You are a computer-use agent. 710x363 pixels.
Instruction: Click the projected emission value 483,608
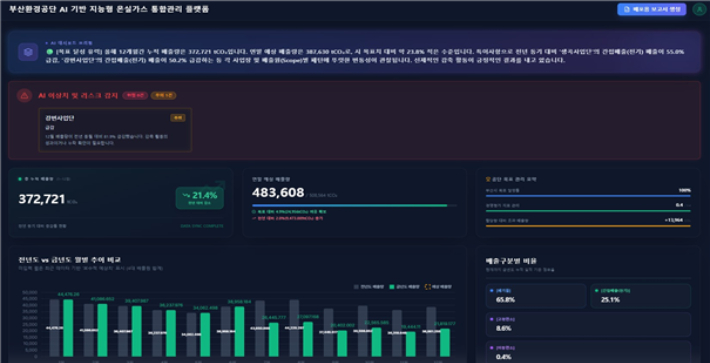[278, 193]
